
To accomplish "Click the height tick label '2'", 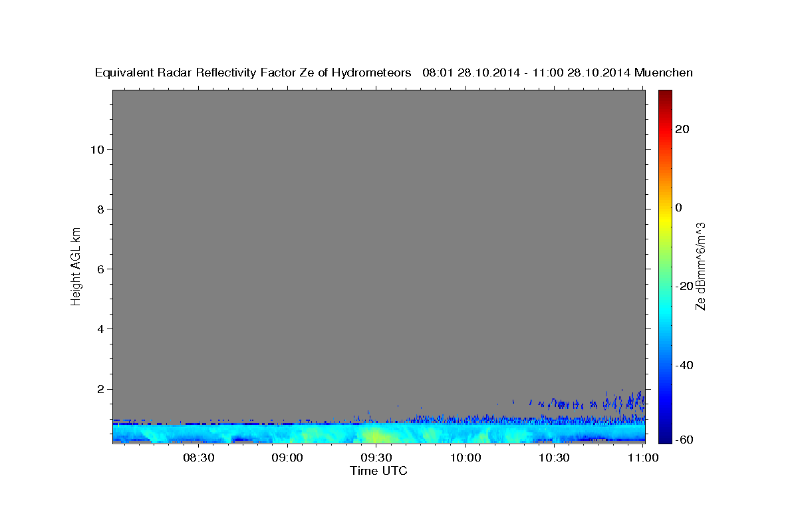I will point(100,388).
